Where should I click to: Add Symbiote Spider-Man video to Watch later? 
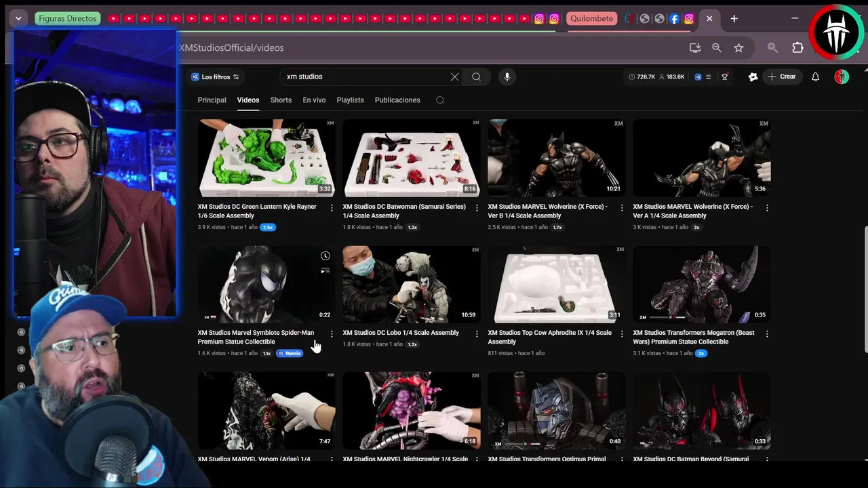click(325, 256)
